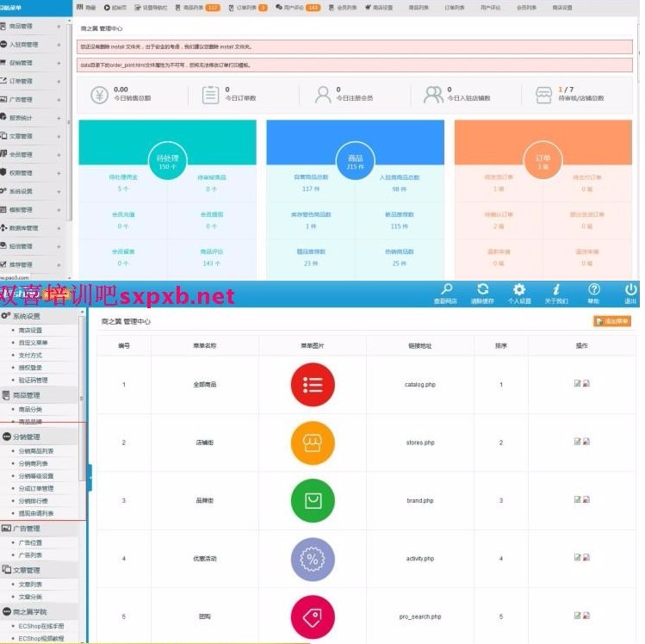Click the green shopping bag image for 品牌街
Screen dimensions: 645x644
coord(313,501)
